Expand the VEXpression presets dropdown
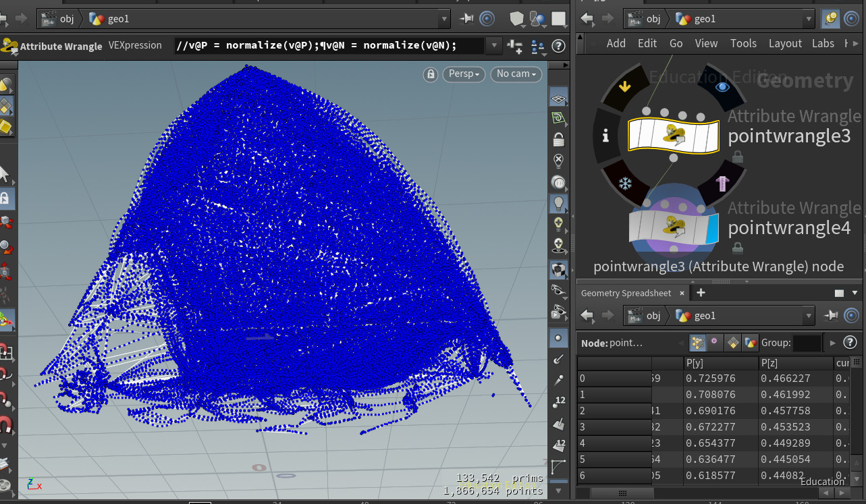 (494, 46)
